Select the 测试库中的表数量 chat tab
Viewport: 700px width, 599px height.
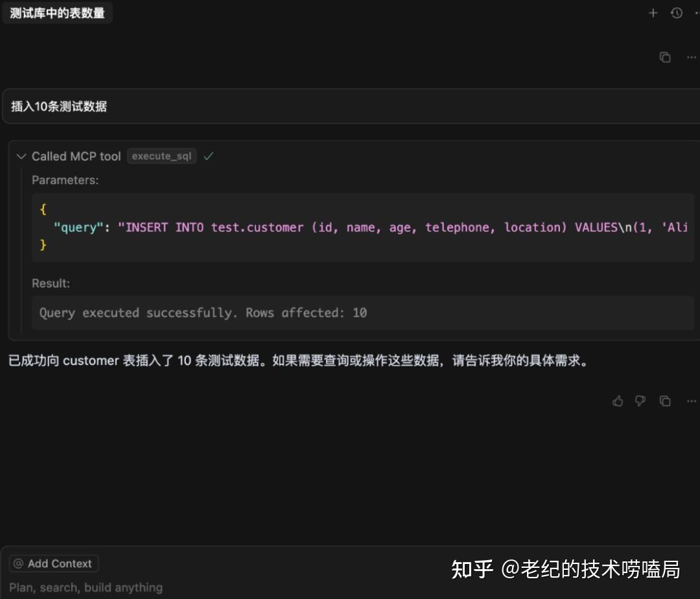[x=57, y=13]
